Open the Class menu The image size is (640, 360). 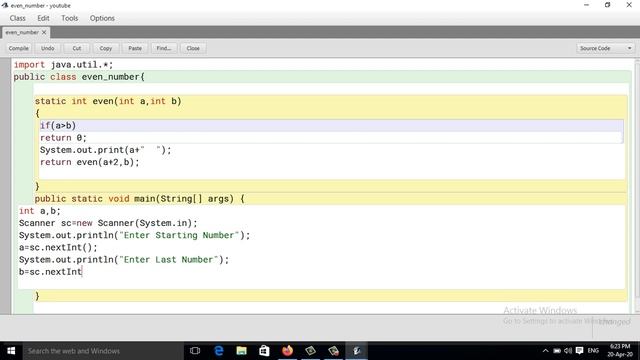pos(18,18)
